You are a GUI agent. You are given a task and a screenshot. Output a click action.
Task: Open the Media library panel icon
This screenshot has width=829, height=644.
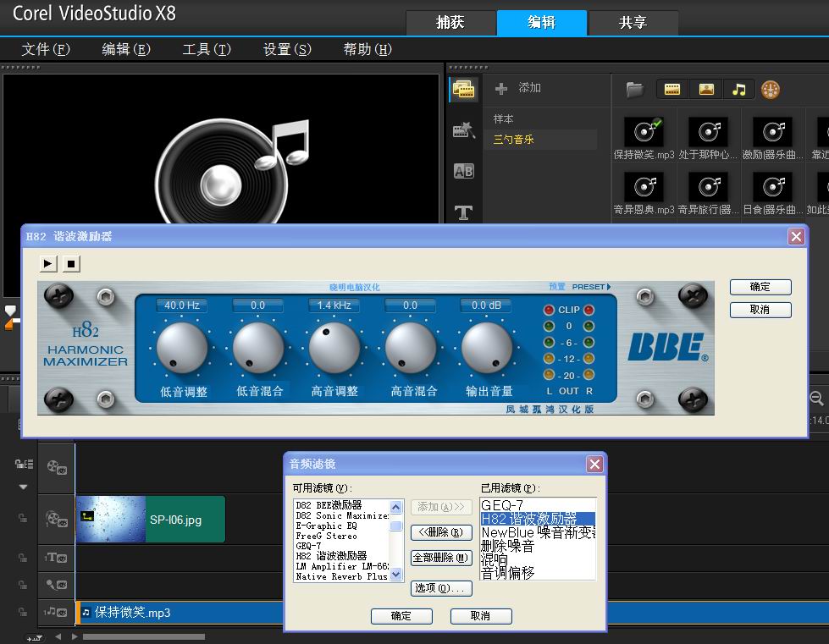click(x=464, y=90)
